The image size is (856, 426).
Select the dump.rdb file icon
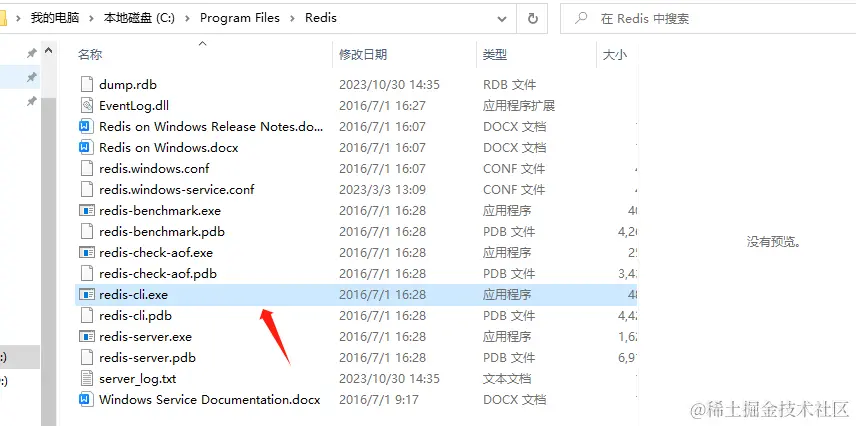click(x=87, y=85)
